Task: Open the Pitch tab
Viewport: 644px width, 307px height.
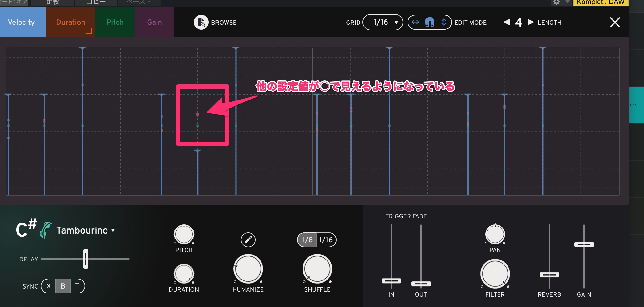Action: pyautogui.click(x=115, y=22)
